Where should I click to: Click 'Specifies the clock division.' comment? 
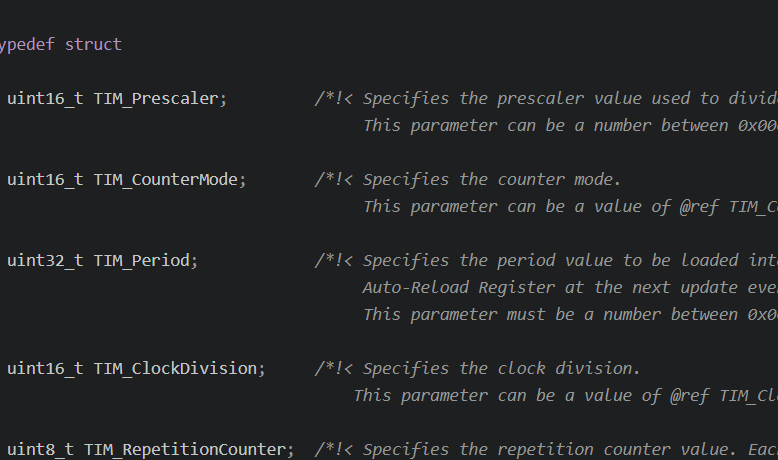(502, 369)
